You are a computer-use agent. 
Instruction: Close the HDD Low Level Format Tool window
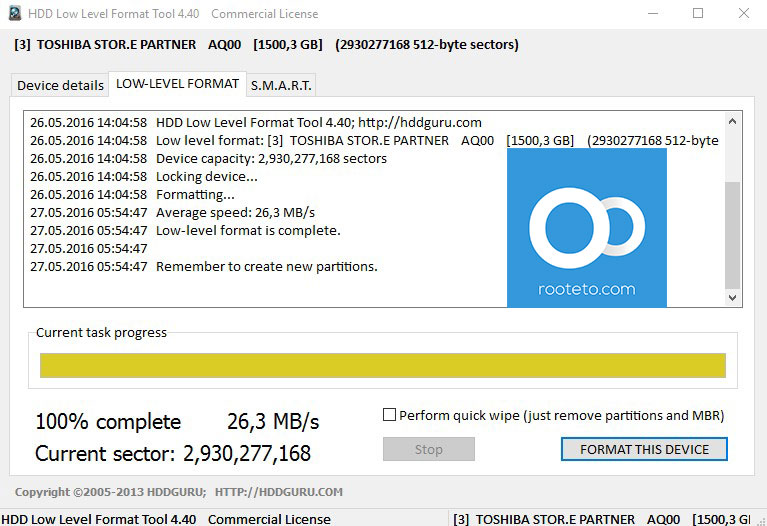744,13
